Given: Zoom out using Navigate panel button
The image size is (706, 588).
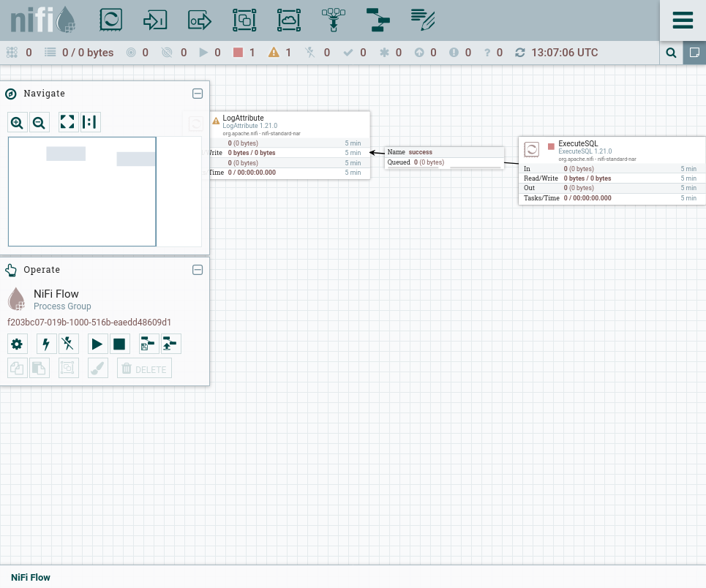Looking at the screenshot, I should (x=40, y=122).
